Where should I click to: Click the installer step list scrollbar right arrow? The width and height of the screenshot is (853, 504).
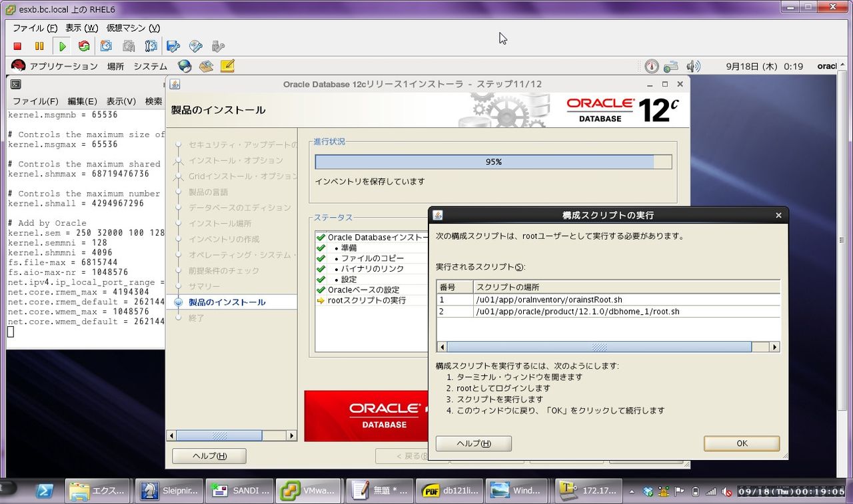291,435
